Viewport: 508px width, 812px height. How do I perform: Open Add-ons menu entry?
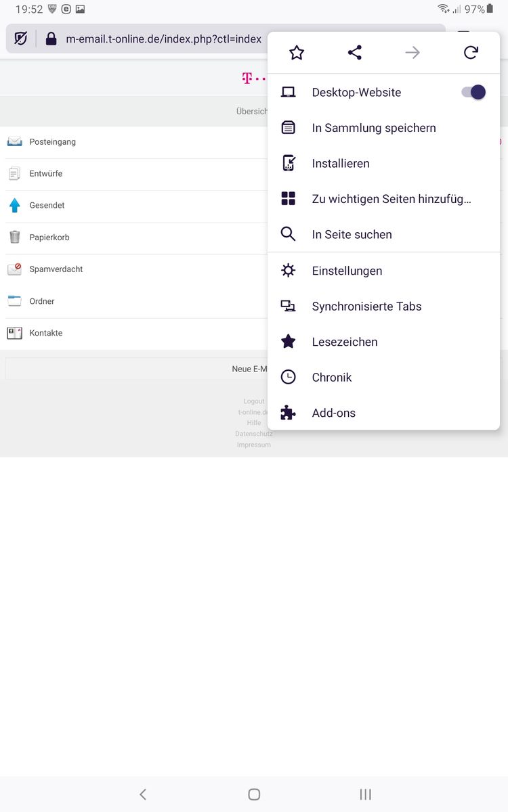tap(333, 413)
